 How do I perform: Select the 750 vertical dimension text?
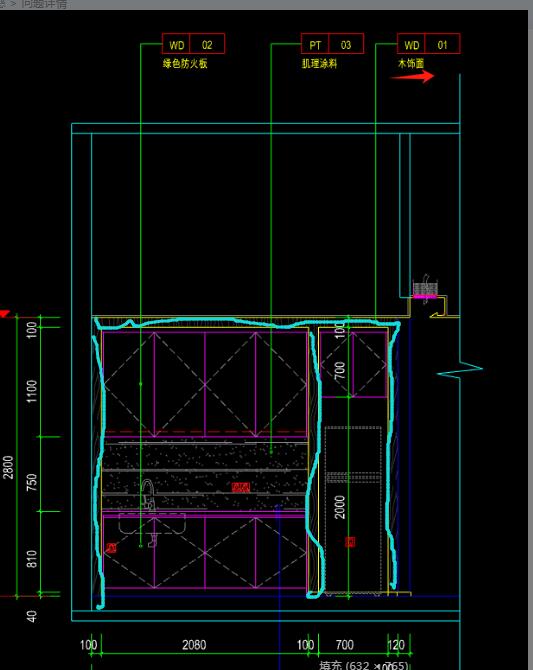[32, 482]
